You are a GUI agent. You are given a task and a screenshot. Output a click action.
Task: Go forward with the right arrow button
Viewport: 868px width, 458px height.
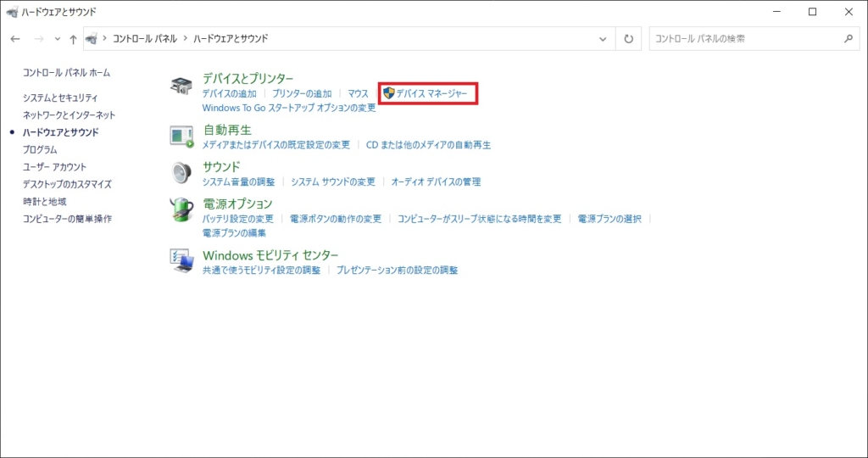coord(39,39)
